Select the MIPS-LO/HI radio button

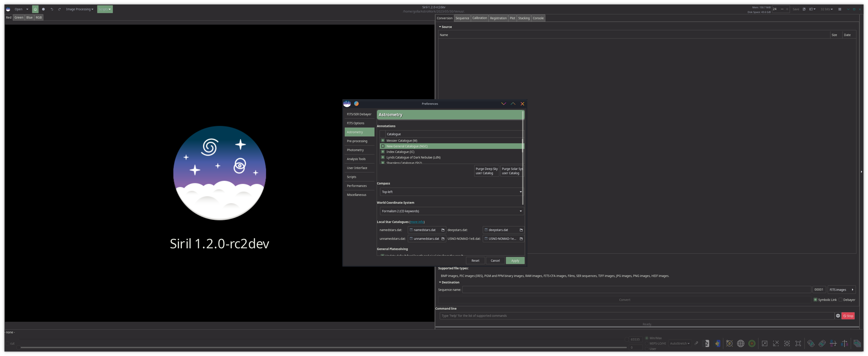pyautogui.click(x=647, y=343)
